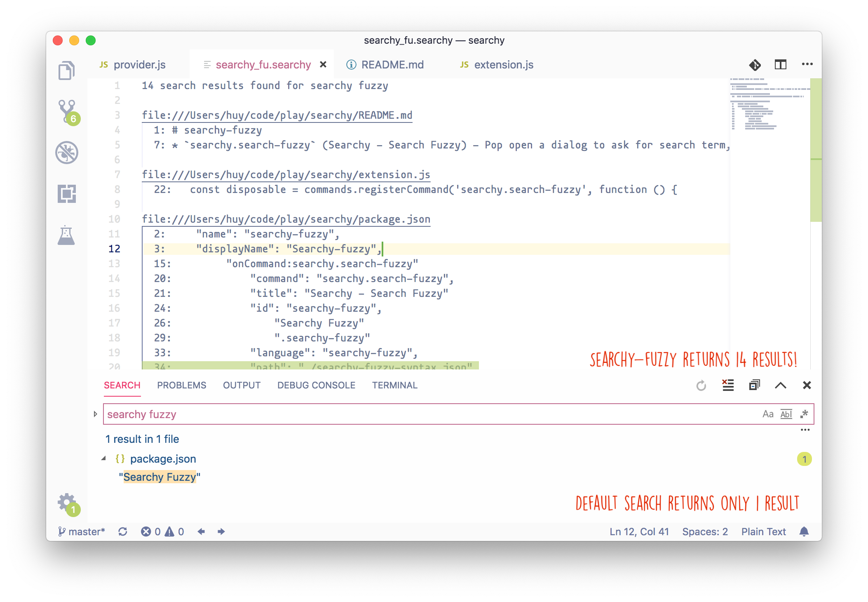Toggle Match Case in search box
This screenshot has width=868, height=602.
tap(768, 414)
